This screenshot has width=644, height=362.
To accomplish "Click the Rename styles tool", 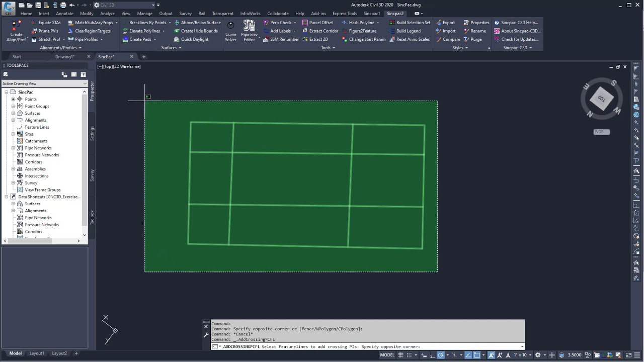I will [474, 31].
